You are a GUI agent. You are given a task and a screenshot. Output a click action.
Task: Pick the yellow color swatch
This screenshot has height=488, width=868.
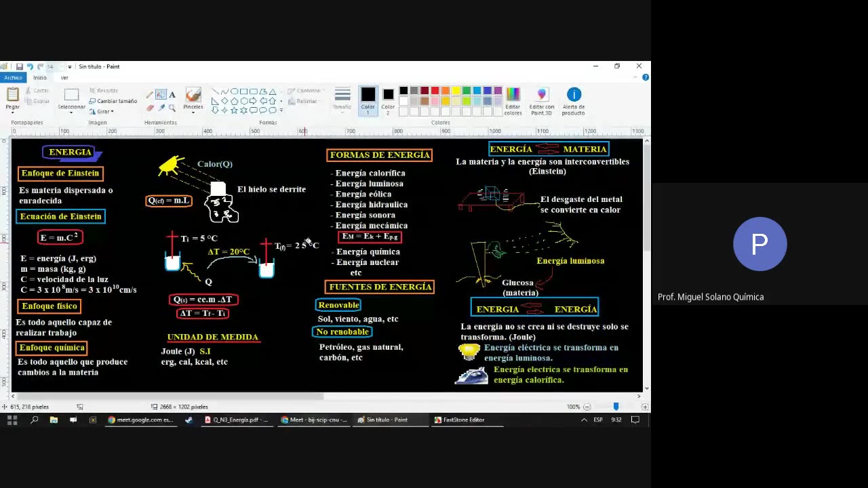point(456,91)
